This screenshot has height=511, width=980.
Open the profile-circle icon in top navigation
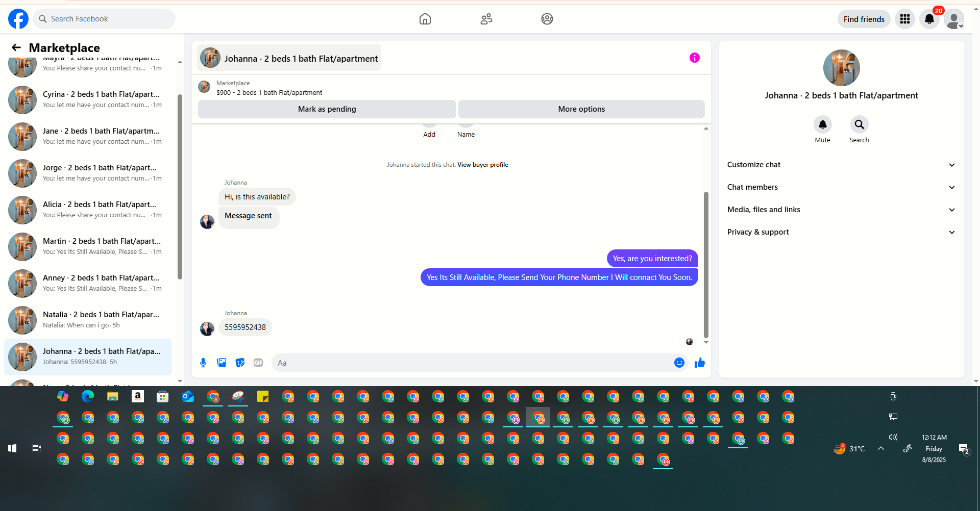coord(547,19)
